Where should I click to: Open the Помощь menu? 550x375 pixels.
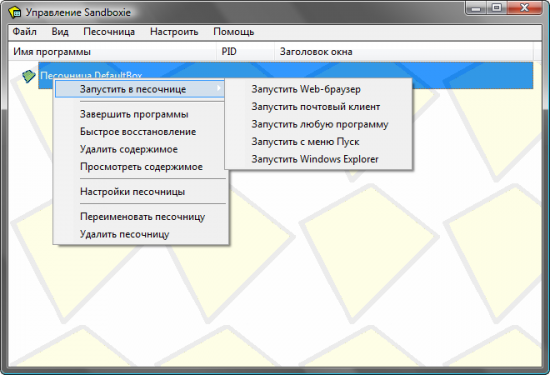234,32
